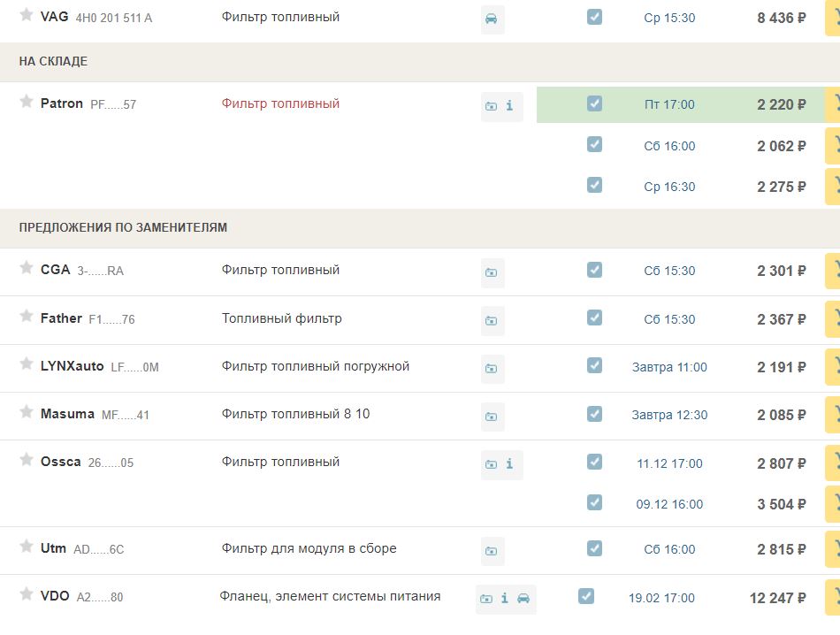Screen dimensions: 840x635
Task: Open photo icon for Patron filter
Action: point(492,106)
